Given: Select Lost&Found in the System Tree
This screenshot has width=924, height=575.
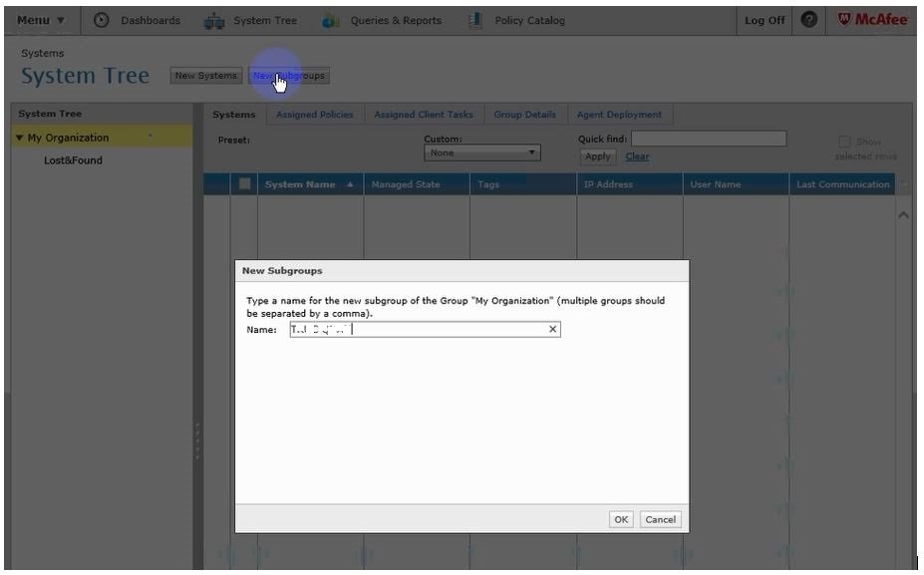Looking at the screenshot, I should coord(73,160).
